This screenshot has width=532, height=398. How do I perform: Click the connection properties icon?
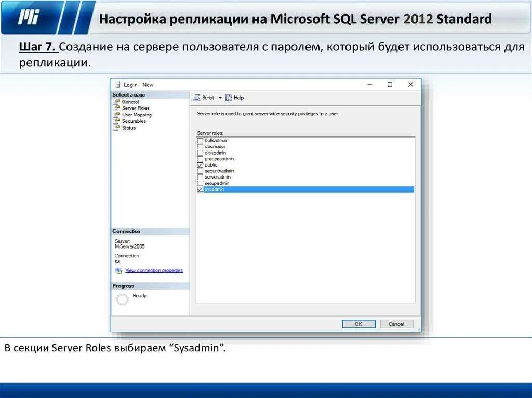pos(118,270)
